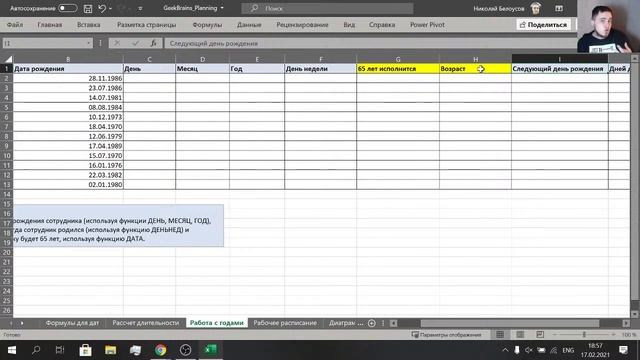Select the yellow 65 лет исполнится cell
640x360 pixels.
click(x=398, y=69)
